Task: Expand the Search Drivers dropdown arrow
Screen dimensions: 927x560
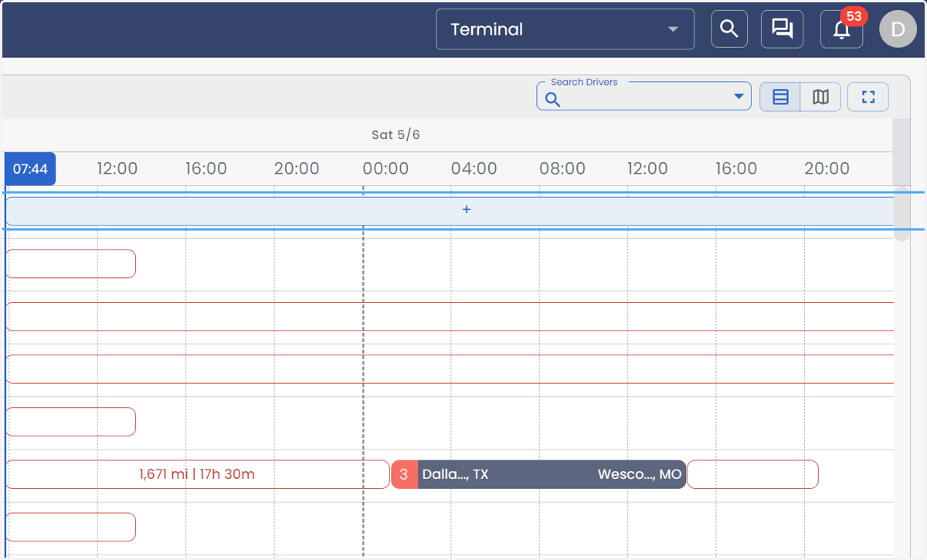Action: click(739, 97)
